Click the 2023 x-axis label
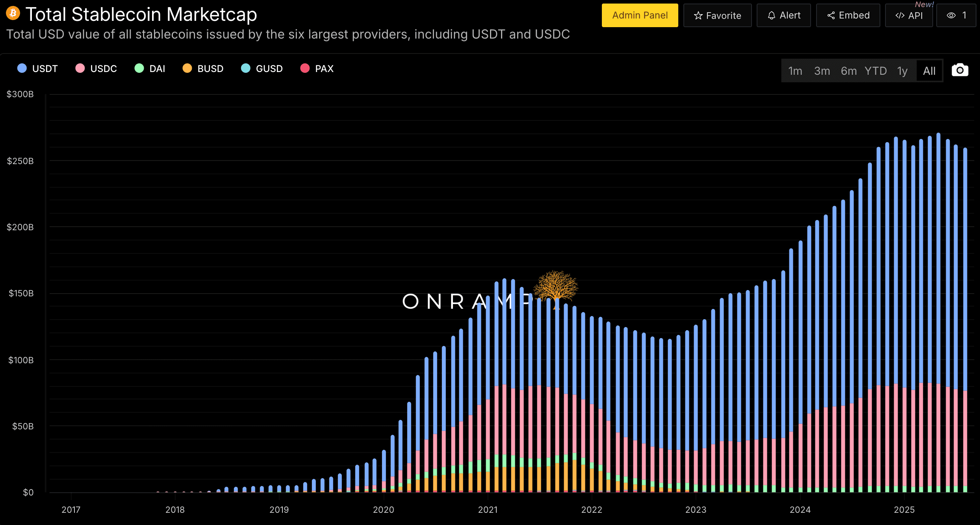This screenshot has width=980, height=525. (x=696, y=510)
